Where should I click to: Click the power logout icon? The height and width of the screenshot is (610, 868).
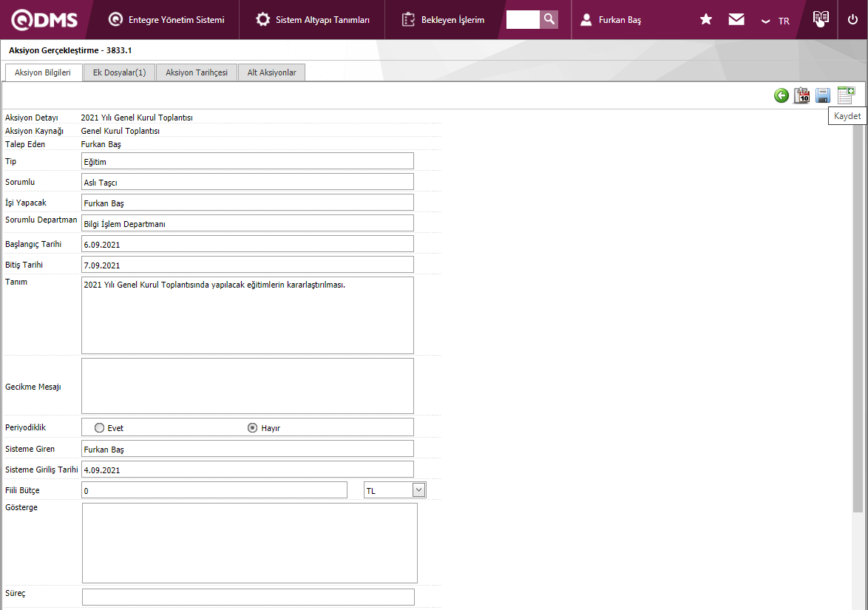852,19
